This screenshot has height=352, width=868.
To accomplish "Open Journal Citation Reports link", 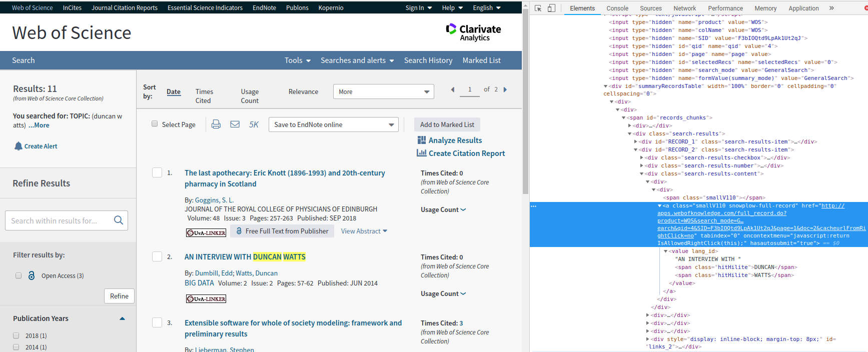I will click(x=125, y=7).
